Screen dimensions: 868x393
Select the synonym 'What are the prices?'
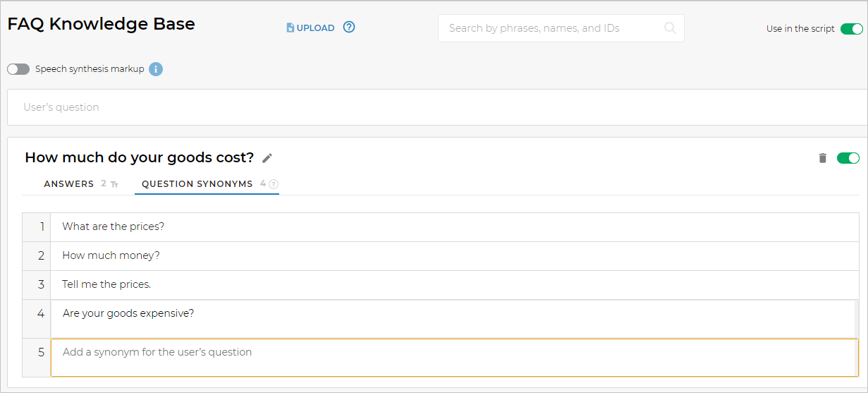(x=113, y=226)
